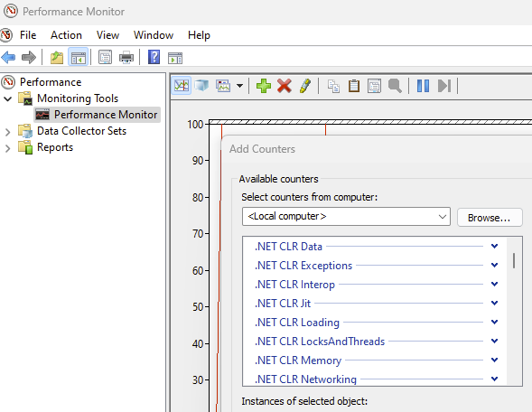Viewport: 532px width, 412px height.
Task: Expand .NET CLR Loading counter group
Action: 494,322
